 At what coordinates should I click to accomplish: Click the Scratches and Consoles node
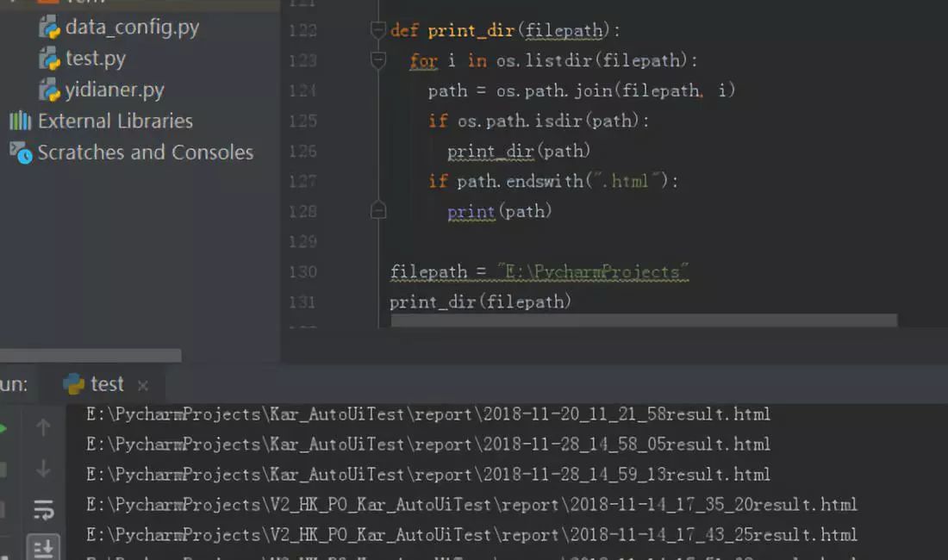(x=145, y=152)
